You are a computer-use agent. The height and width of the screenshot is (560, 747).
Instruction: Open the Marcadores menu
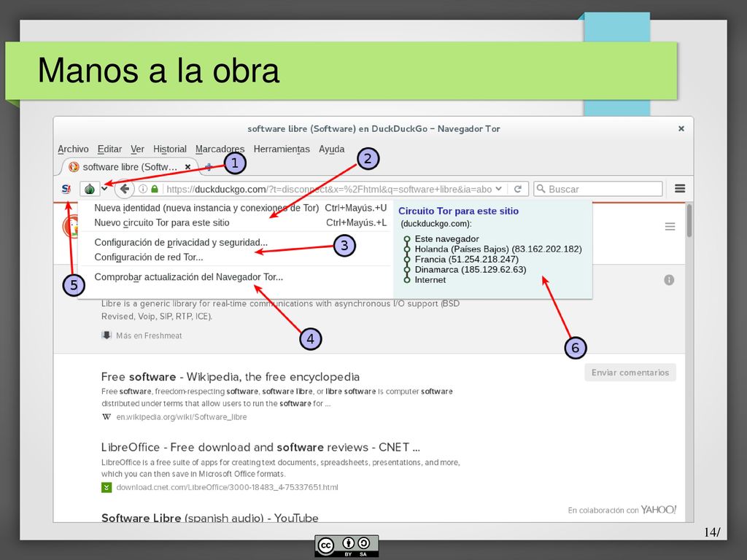click(x=220, y=149)
